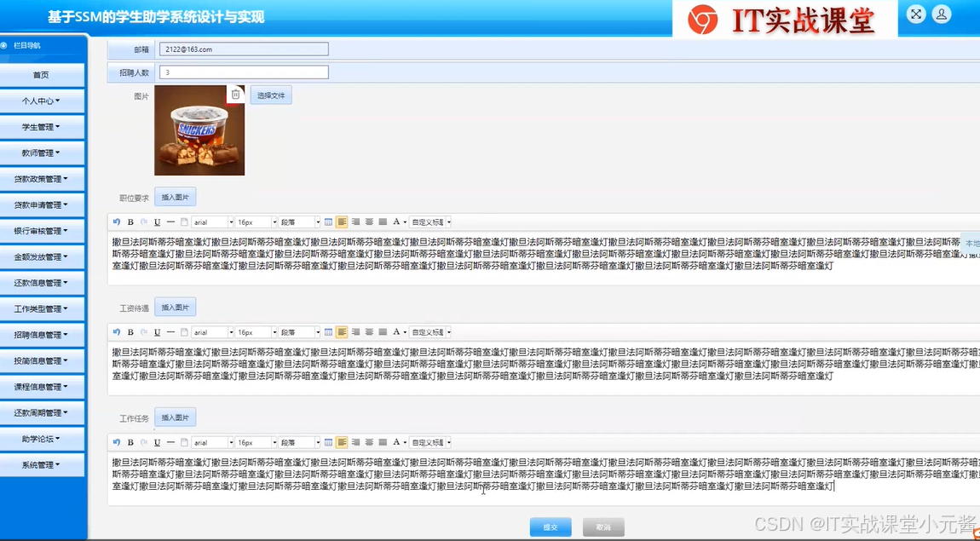The width and height of the screenshot is (980, 541).
Task: Click the 提交 submit button
Action: 550,527
